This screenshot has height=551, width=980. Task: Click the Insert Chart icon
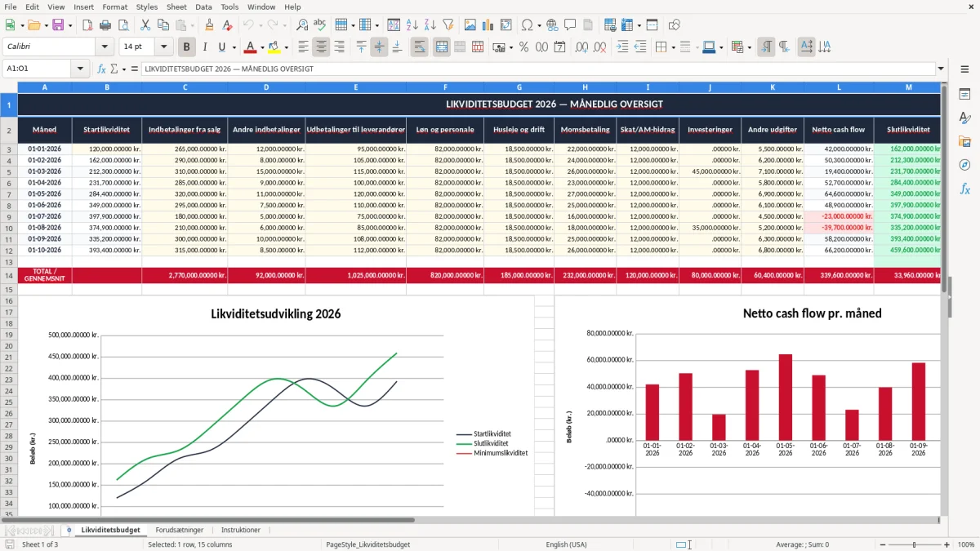488,25
